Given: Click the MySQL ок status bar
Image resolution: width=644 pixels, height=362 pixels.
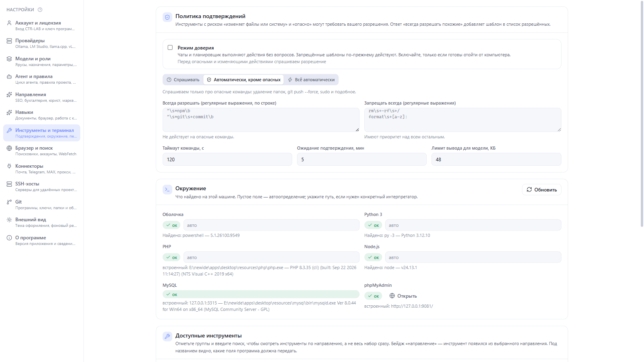Looking at the screenshot, I should pyautogui.click(x=261, y=294).
